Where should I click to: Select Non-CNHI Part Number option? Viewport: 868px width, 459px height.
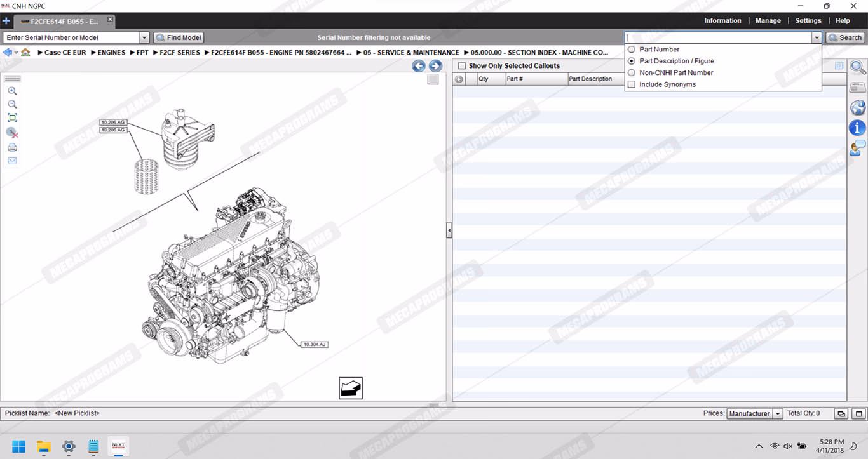632,73
